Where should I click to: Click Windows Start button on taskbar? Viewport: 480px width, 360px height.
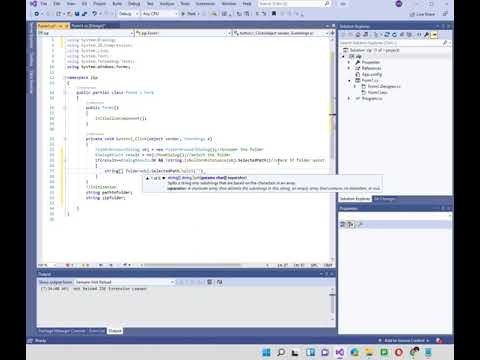(266, 352)
